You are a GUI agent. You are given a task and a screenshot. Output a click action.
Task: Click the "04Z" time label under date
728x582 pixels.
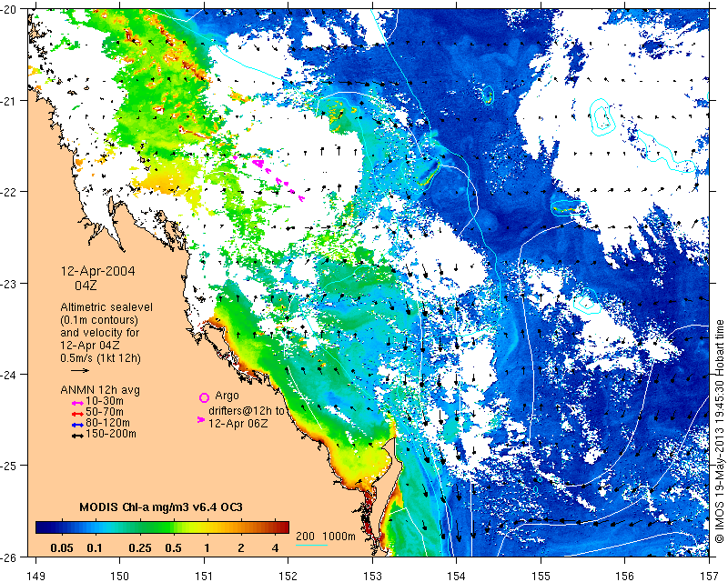86,285
